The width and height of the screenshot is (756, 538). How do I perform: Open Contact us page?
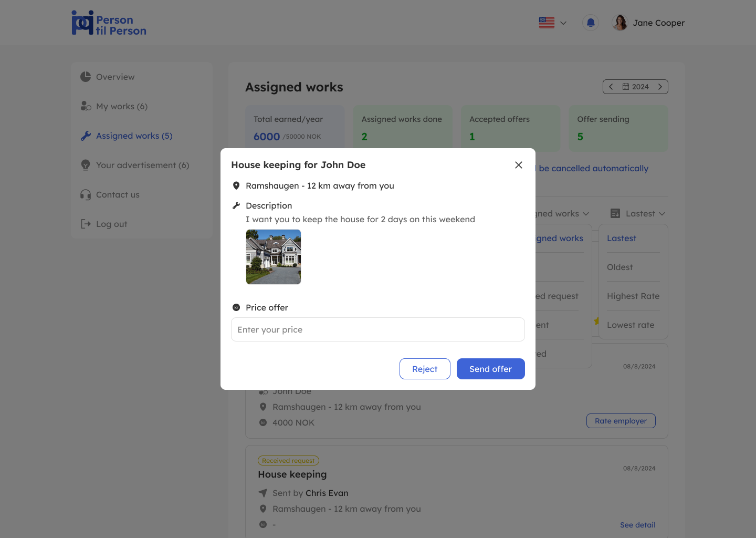[x=118, y=195]
